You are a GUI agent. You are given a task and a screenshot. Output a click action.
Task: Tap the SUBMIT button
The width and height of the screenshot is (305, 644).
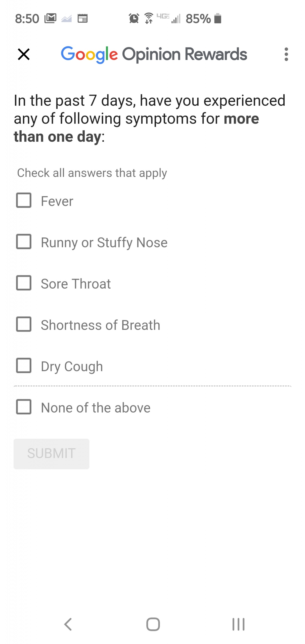click(51, 454)
